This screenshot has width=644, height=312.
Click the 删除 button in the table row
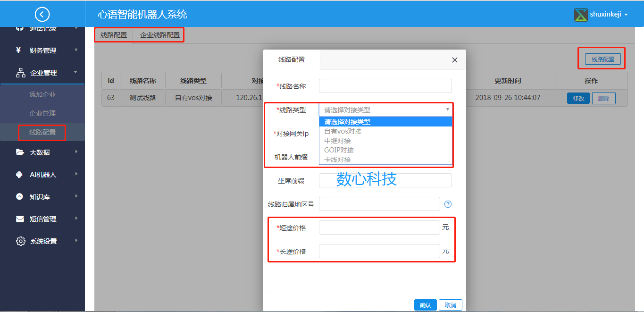(x=603, y=98)
